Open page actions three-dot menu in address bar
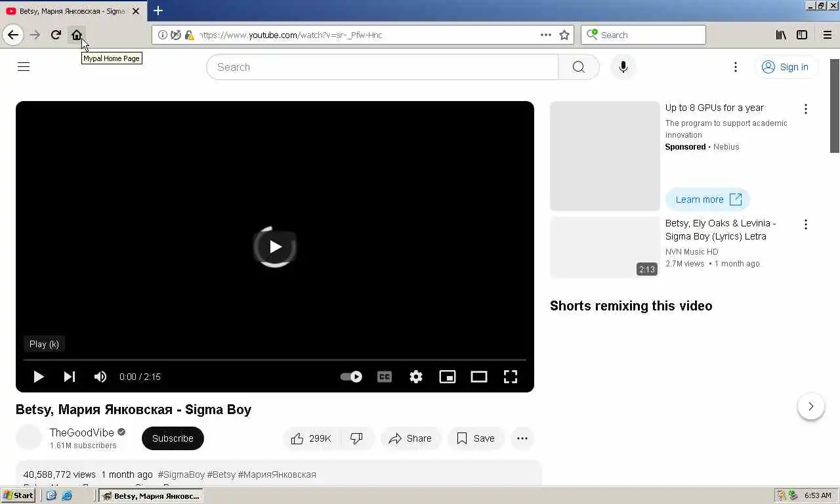840x504 pixels. (x=546, y=35)
